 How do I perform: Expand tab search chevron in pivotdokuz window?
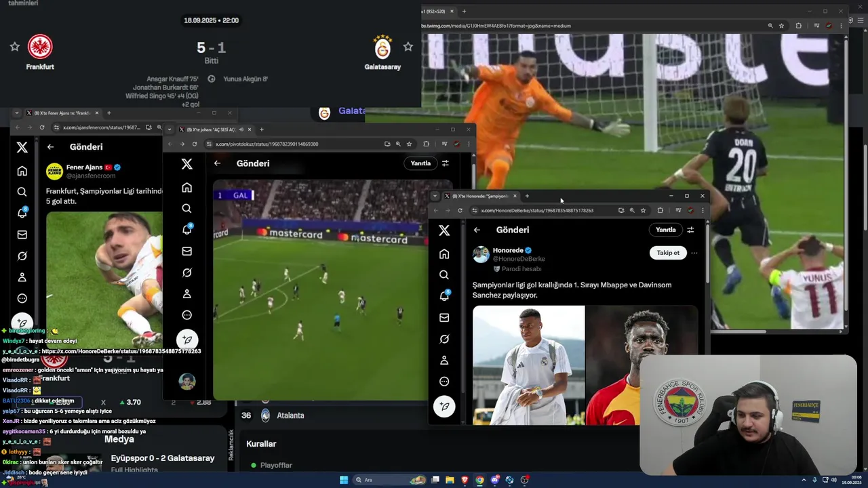[x=170, y=129]
